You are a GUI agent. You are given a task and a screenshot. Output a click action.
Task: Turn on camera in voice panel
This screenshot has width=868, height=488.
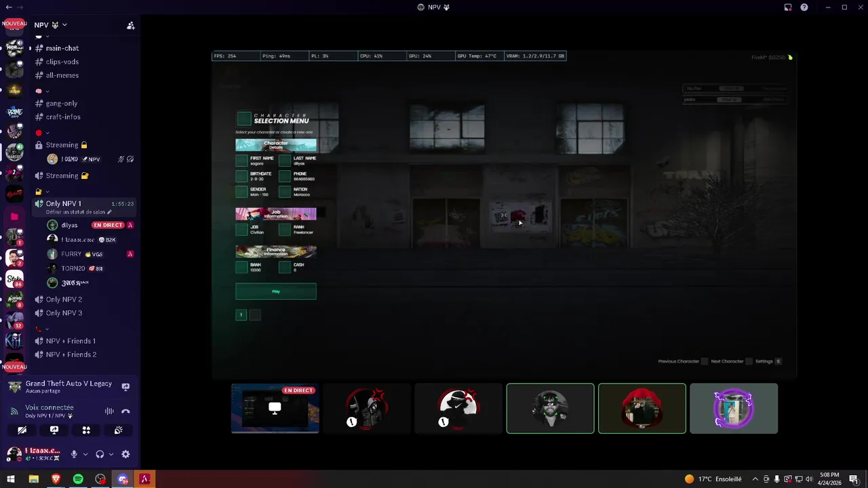(x=22, y=430)
